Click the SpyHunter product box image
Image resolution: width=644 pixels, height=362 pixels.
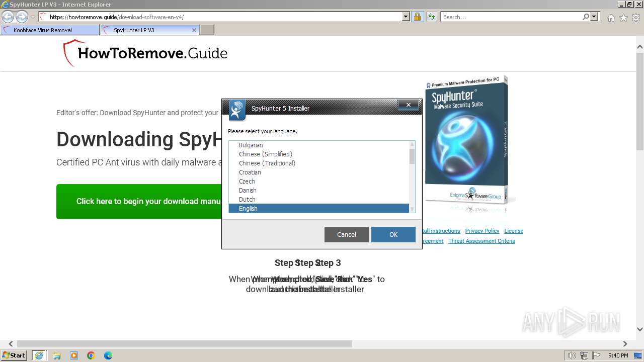click(x=466, y=141)
